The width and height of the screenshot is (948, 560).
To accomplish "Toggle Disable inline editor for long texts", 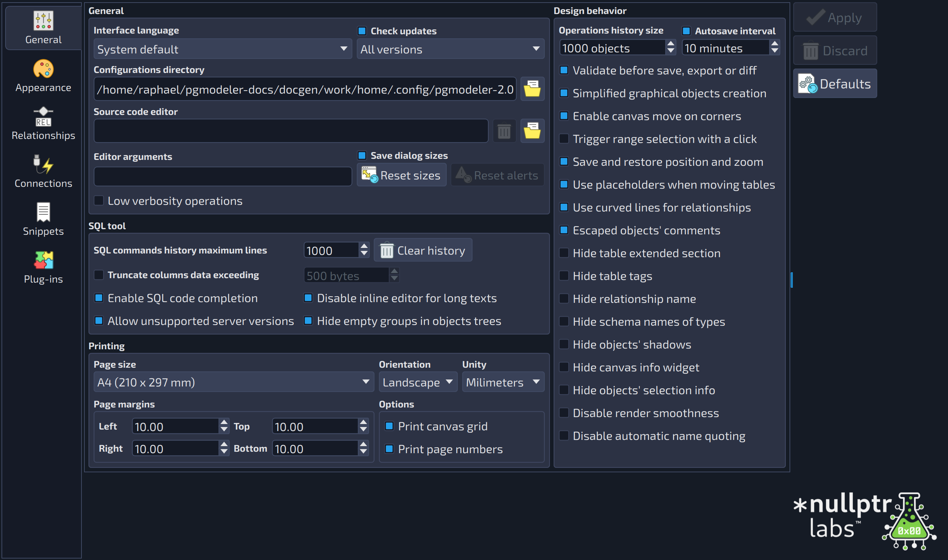I will point(308,298).
